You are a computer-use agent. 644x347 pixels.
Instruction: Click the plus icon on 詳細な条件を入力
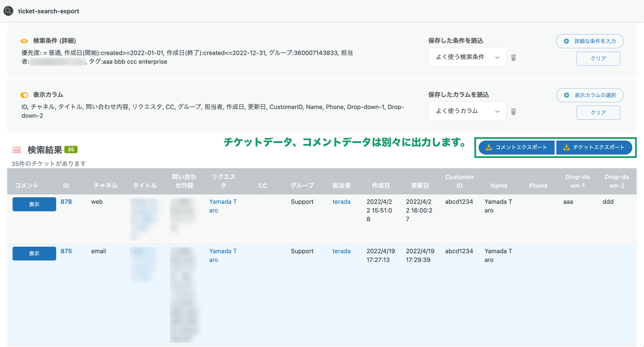click(566, 41)
